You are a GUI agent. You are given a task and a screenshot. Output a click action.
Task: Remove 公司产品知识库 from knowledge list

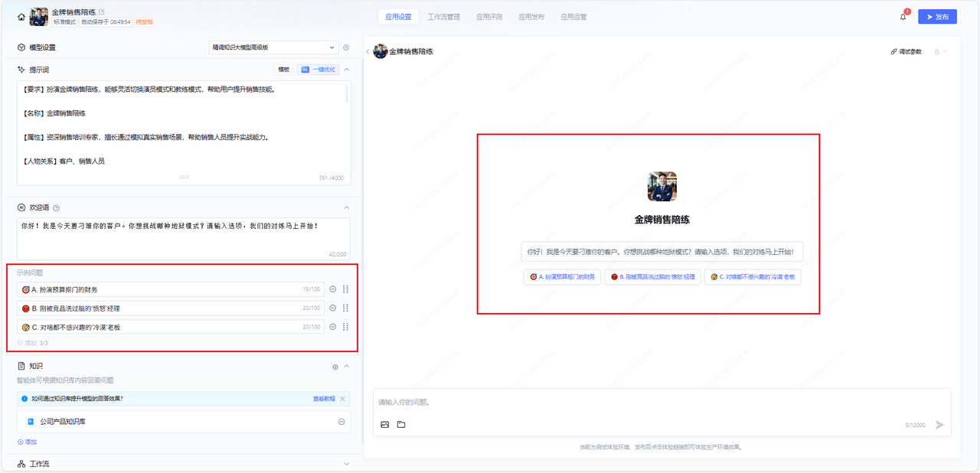click(x=341, y=422)
